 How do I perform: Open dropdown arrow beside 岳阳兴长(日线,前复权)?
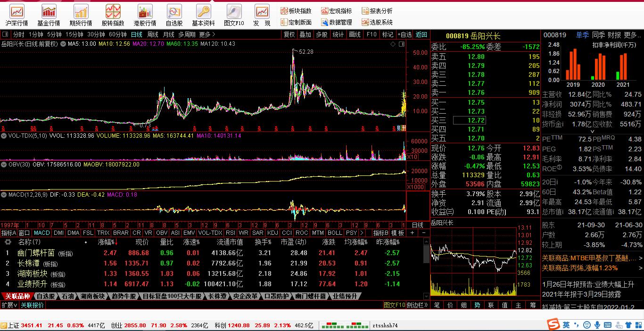point(62,44)
